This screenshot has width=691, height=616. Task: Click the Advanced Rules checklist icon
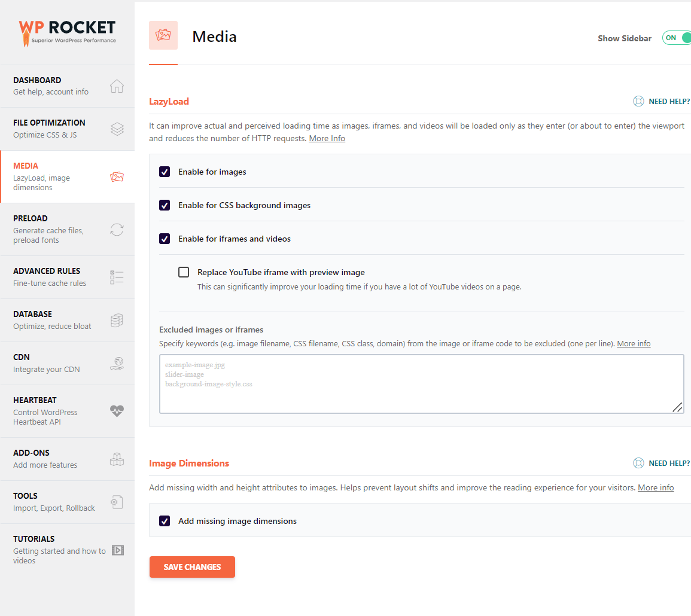(x=117, y=277)
